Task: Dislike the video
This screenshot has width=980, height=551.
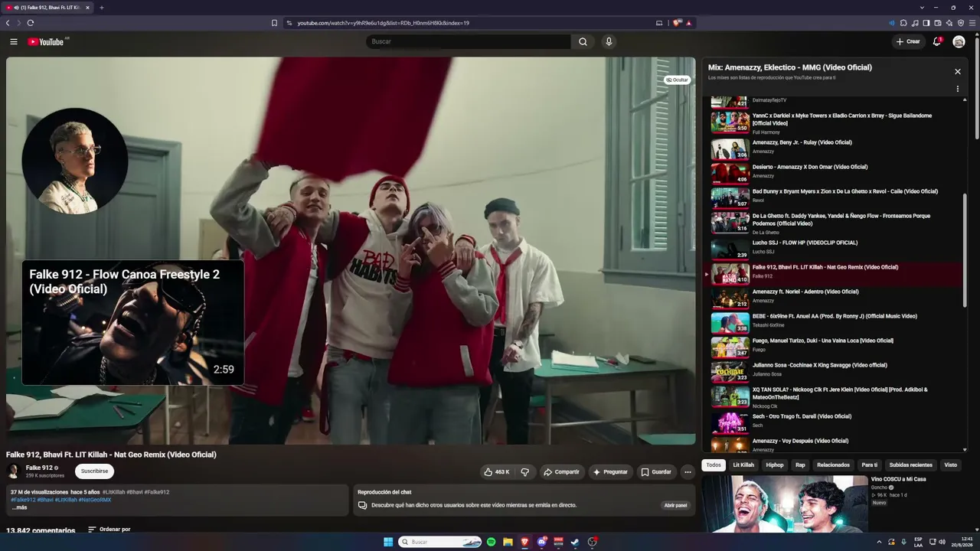Action: 525,472
